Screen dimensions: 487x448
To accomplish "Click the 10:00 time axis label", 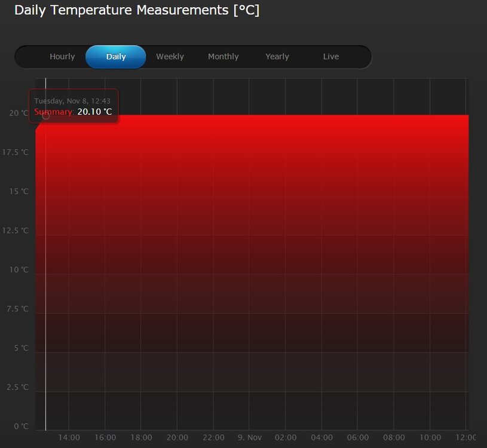I will point(430,437).
